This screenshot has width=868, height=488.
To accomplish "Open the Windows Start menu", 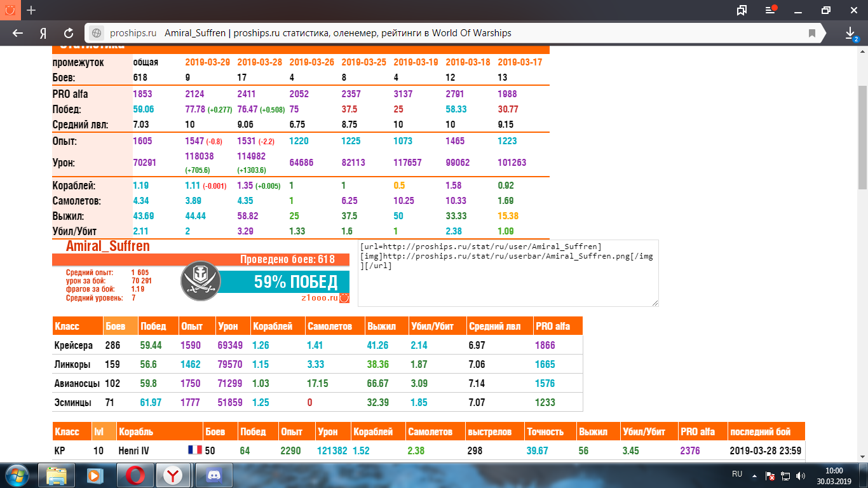I will pos(17,475).
